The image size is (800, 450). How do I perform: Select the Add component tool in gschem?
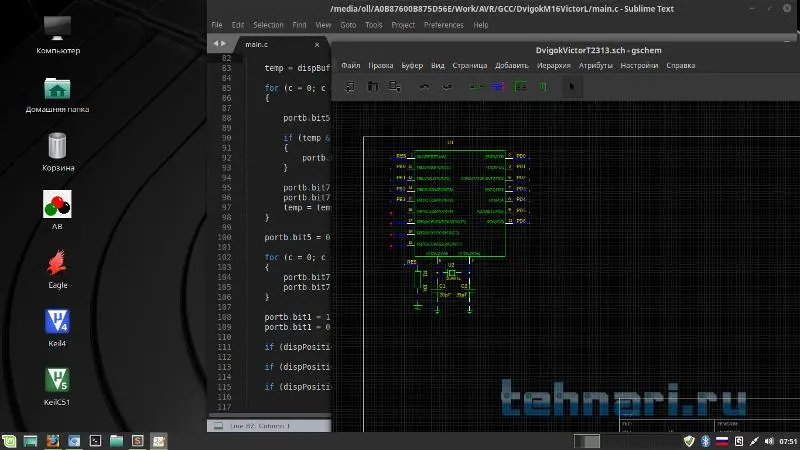(x=477, y=87)
